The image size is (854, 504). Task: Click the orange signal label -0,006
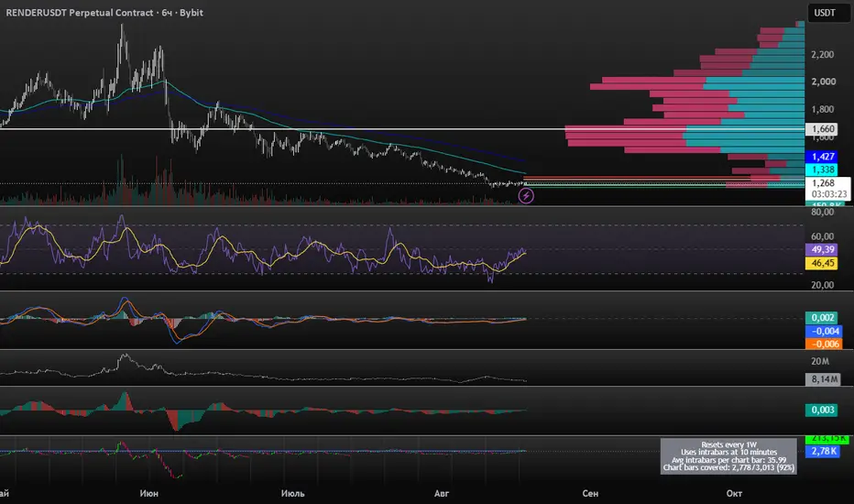824,344
